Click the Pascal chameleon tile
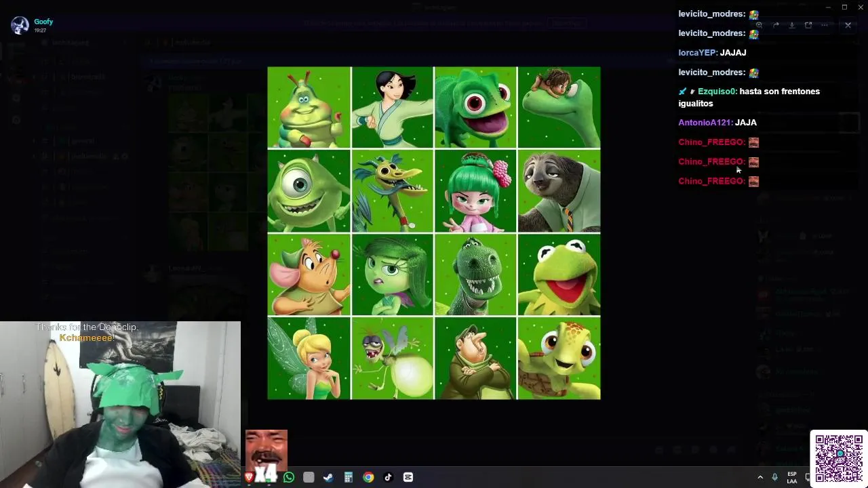Image resolution: width=868 pixels, height=488 pixels. point(475,107)
